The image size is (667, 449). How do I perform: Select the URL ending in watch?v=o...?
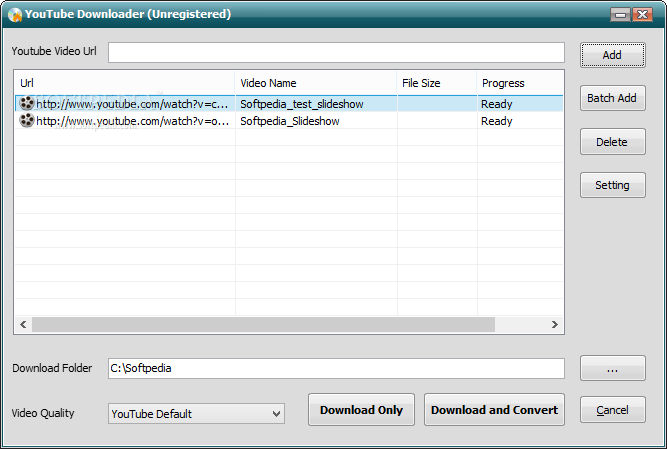pos(132,121)
